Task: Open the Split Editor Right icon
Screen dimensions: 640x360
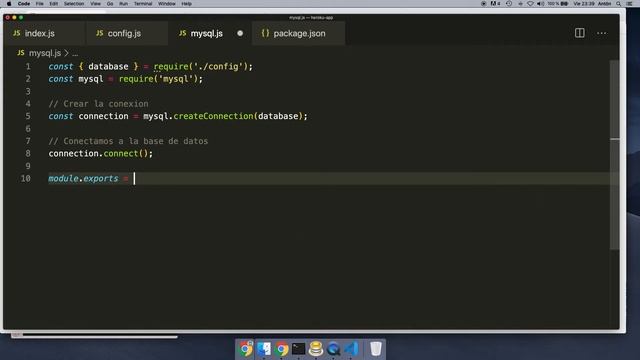Action: [x=580, y=33]
